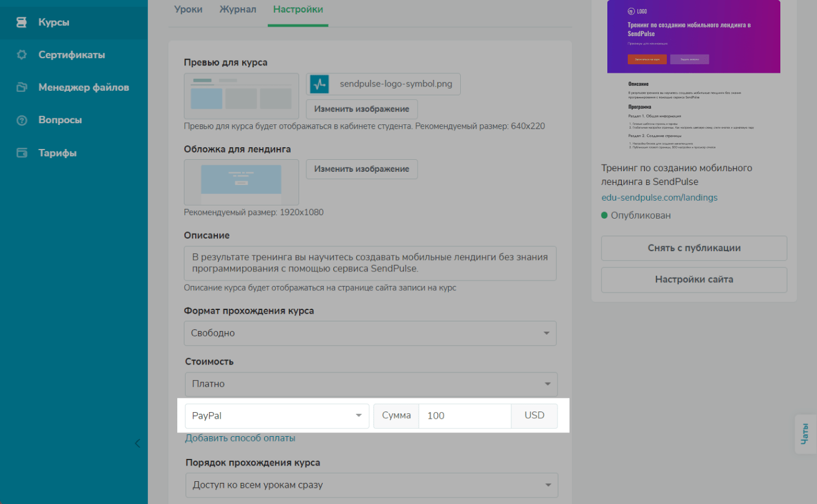Image resolution: width=817 pixels, height=504 pixels.
Task: Open the edu-sendpulse.com/landings link
Action: click(x=659, y=198)
